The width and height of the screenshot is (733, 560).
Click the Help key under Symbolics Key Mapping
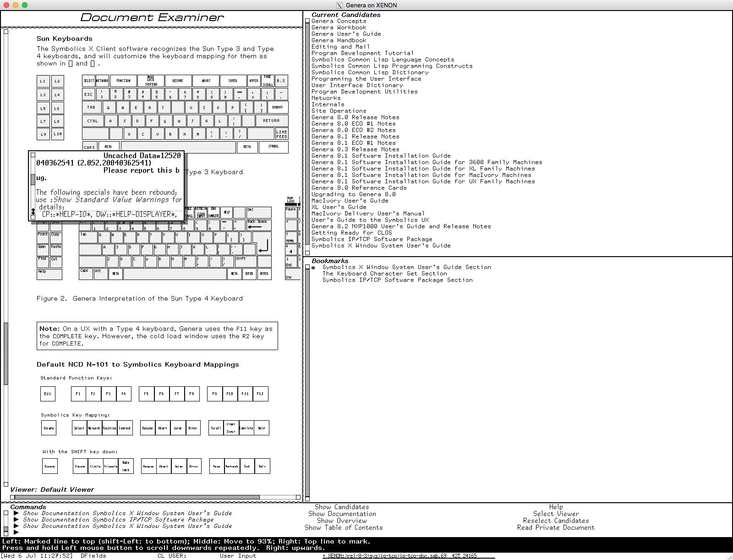click(261, 428)
